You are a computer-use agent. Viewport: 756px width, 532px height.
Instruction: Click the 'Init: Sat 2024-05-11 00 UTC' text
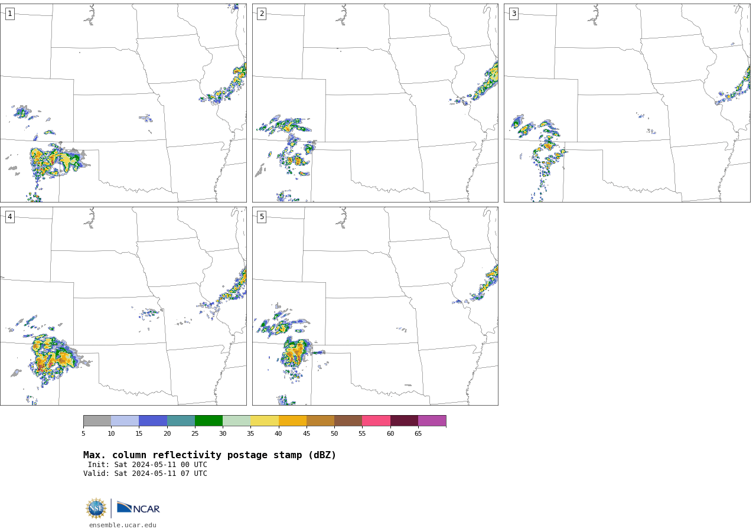[148, 465]
